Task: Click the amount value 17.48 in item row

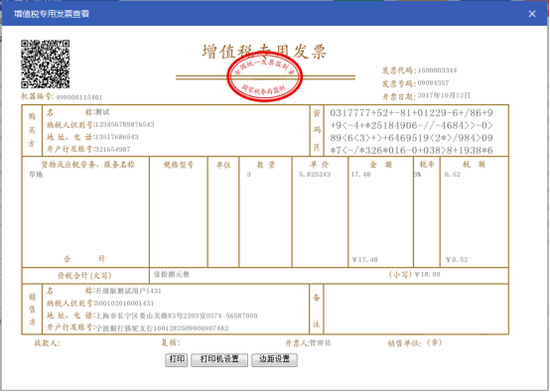Action: coord(361,175)
